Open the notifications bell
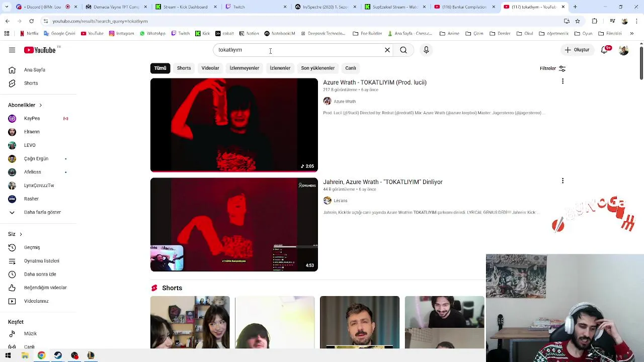 click(x=605, y=50)
